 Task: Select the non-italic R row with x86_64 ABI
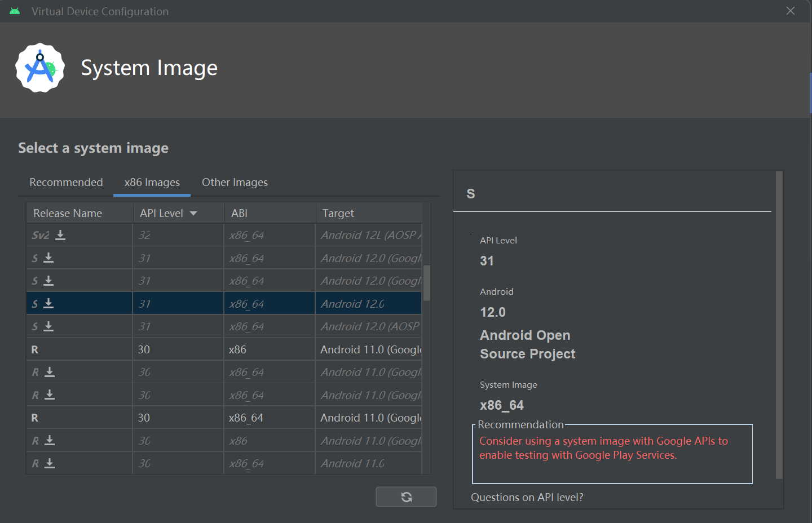(224, 418)
